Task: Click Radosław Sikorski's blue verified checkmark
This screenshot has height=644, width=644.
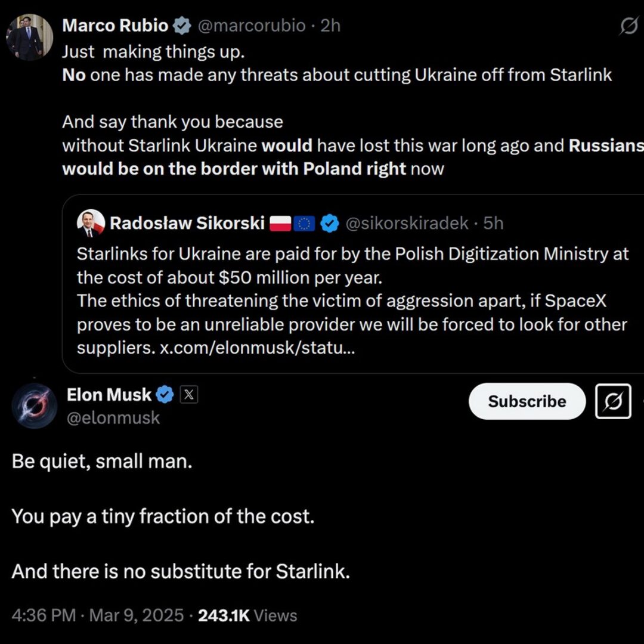Action: [x=330, y=224]
